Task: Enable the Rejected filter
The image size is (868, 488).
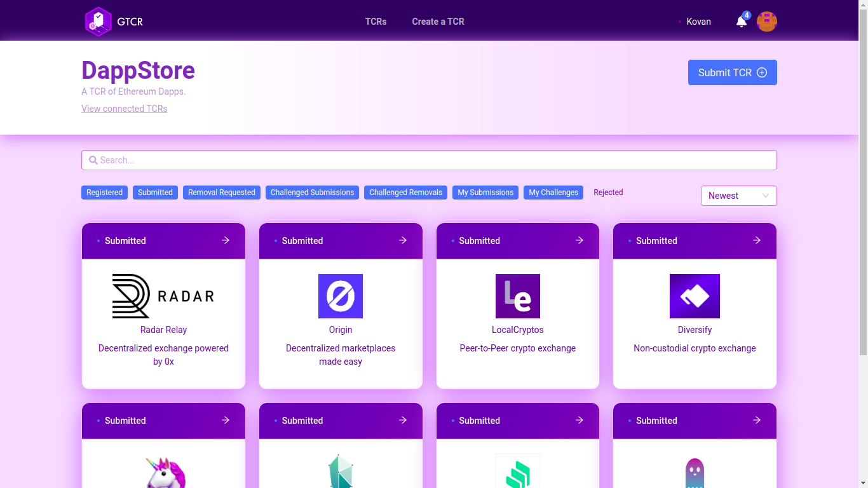Action: (608, 193)
